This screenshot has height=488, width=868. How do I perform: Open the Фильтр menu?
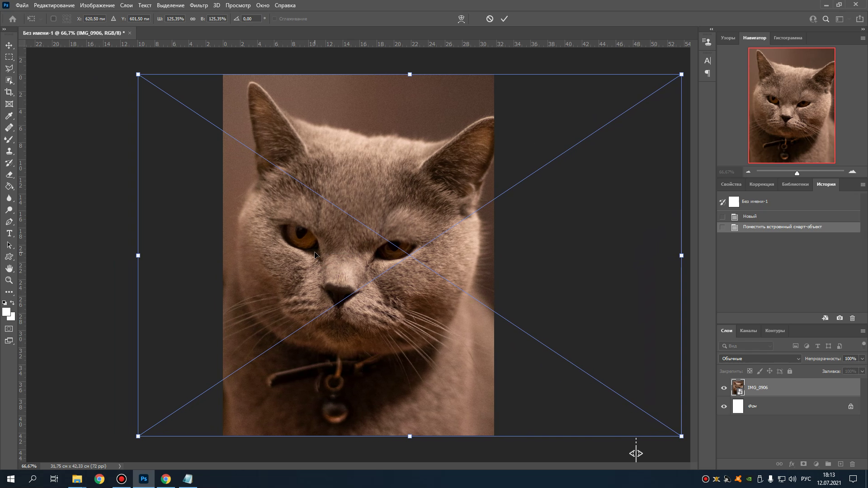tap(198, 5)
